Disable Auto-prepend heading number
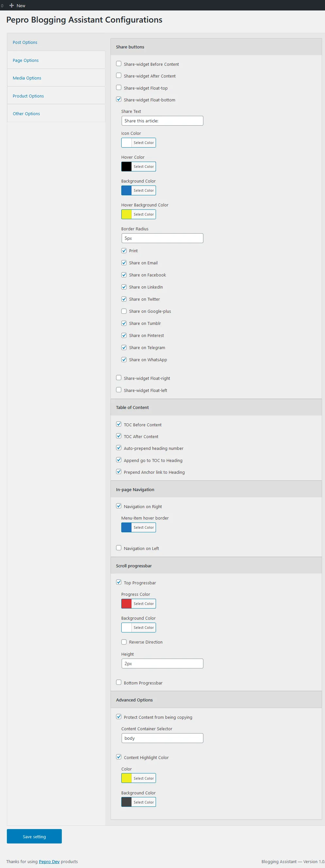Screen dimensions: 325x868 click(119, 448)
